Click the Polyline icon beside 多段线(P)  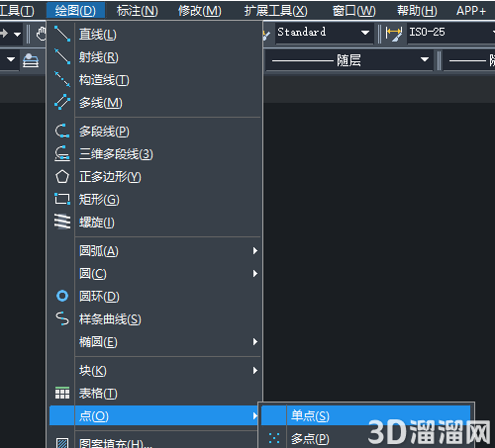[62, 131]
